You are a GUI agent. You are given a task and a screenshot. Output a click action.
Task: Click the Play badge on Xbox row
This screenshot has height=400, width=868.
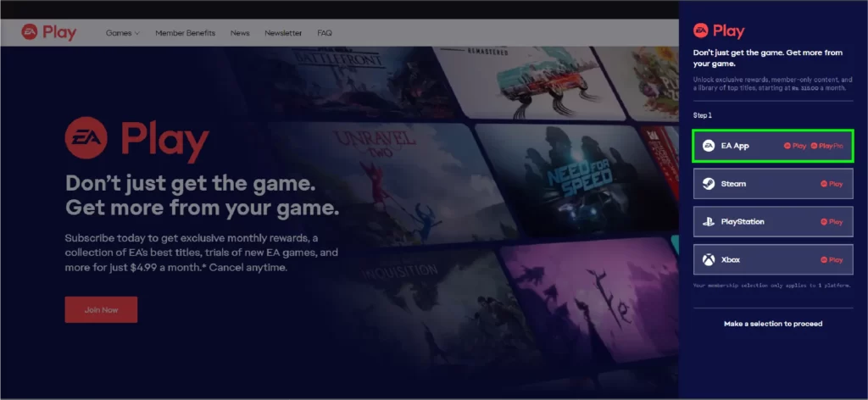(832, 259)
